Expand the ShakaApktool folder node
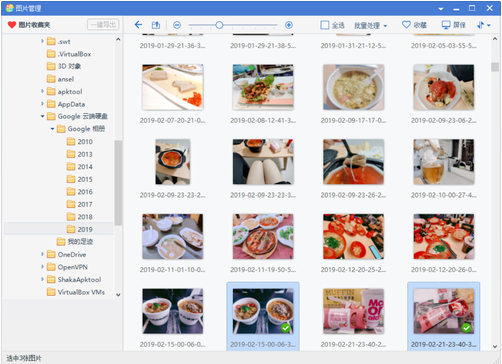The height and width of the screenshot is (364, 502). coord(42,279)
